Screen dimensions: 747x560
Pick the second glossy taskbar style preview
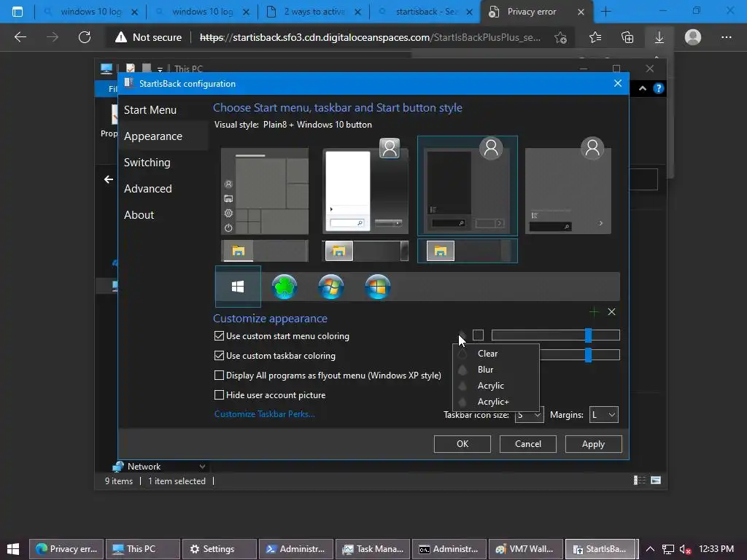point(365,251)
